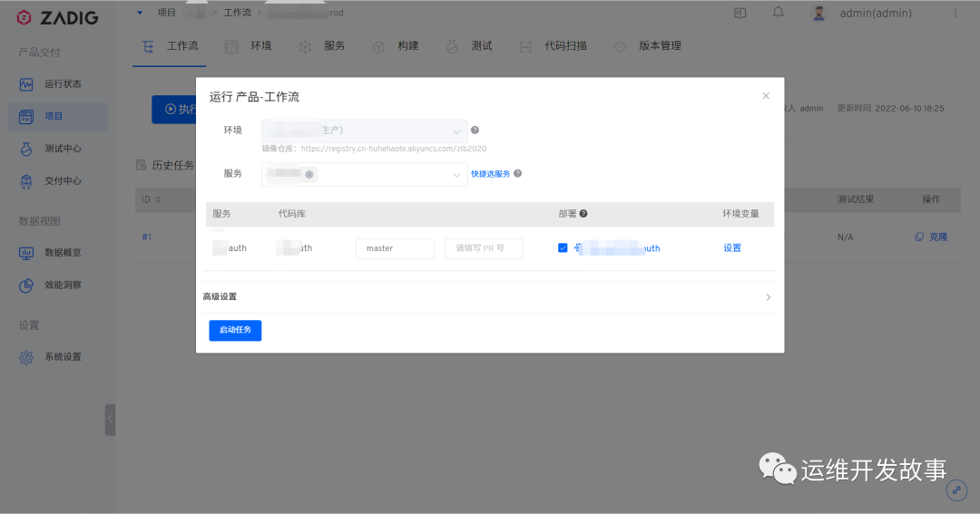The height and width of the screenshot is (514, 980).
Task: Click the notification bell icon
Action: 778,13
